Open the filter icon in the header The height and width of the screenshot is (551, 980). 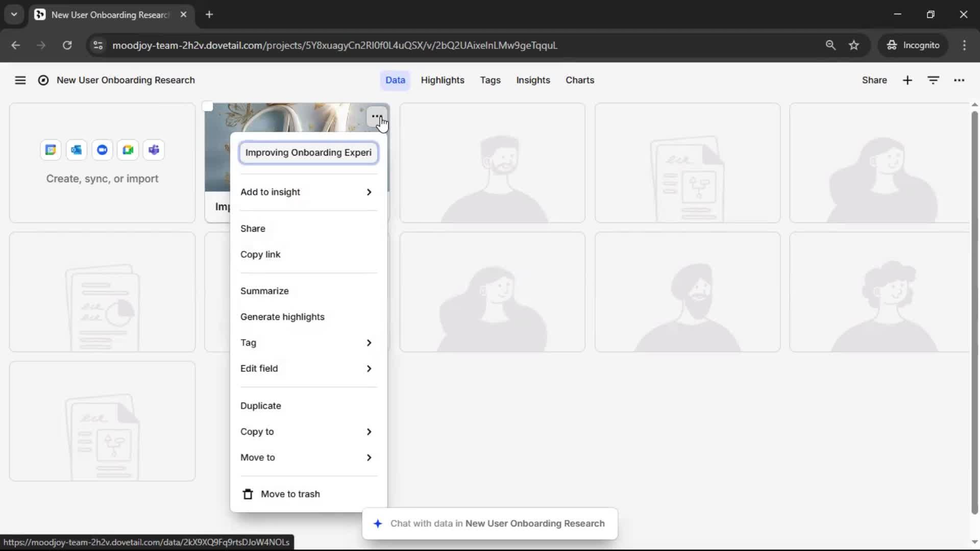933,80
